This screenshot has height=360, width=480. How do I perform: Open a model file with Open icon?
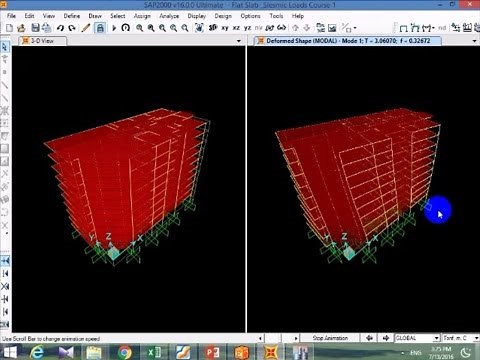point(21,28)
